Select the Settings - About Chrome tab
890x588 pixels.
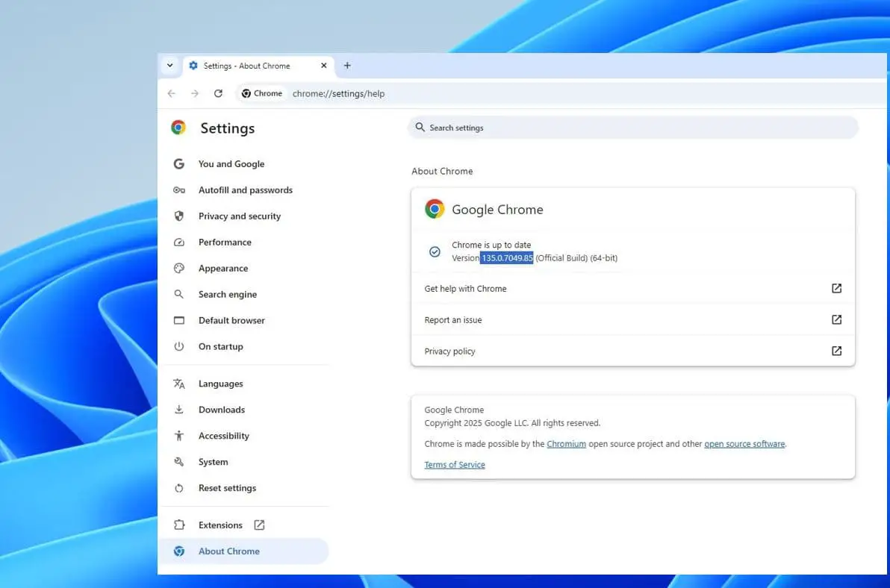tap(258, 66)
